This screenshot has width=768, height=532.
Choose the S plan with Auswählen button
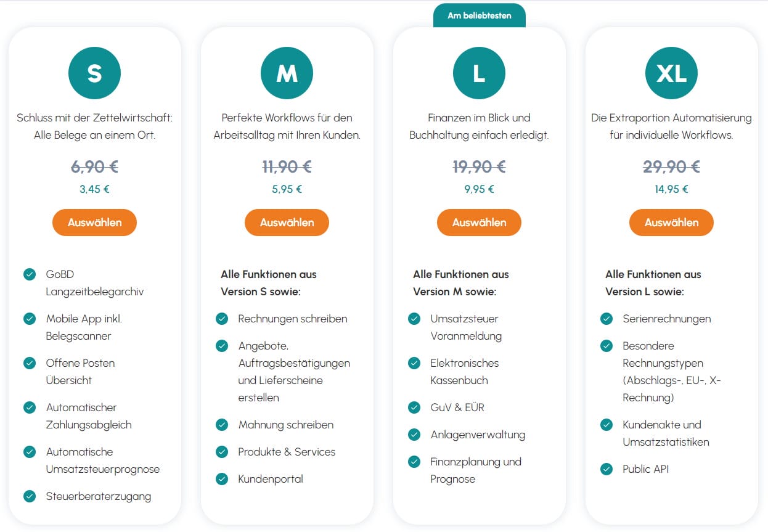coord(94,223)
